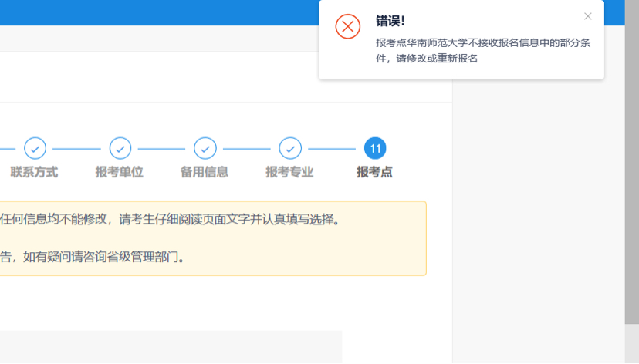Click the warning line about 认真填写选择
Screen dimensions: 639x364
(x=170, y=219)
